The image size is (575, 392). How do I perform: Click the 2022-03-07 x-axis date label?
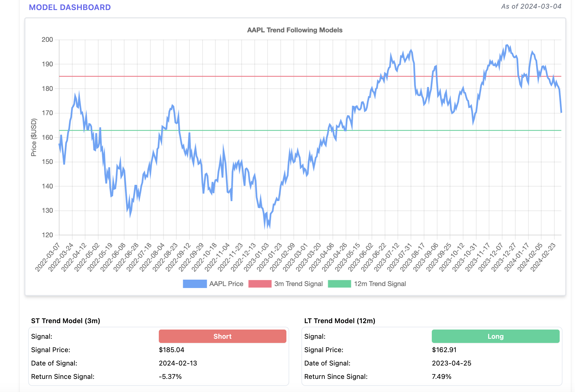pyautogui.click(x=48, y=257)
